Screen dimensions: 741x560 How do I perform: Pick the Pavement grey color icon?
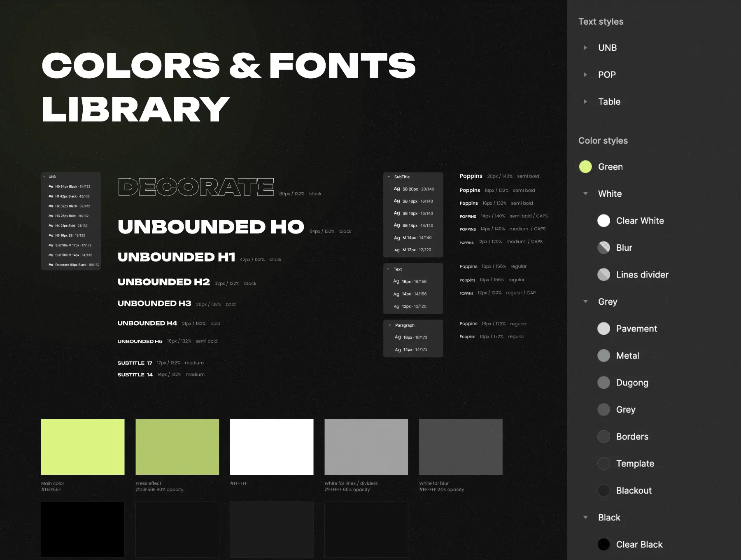604,329
